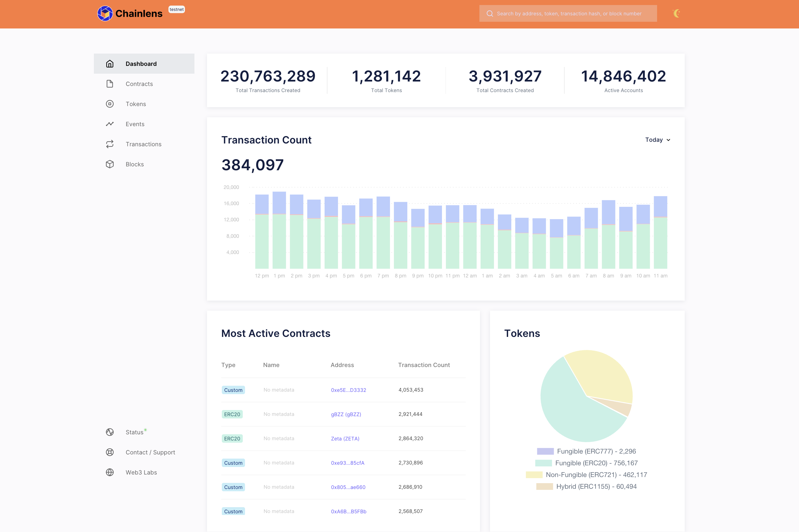Select the Blocks cube icon
799x532 pixels.
109,164
